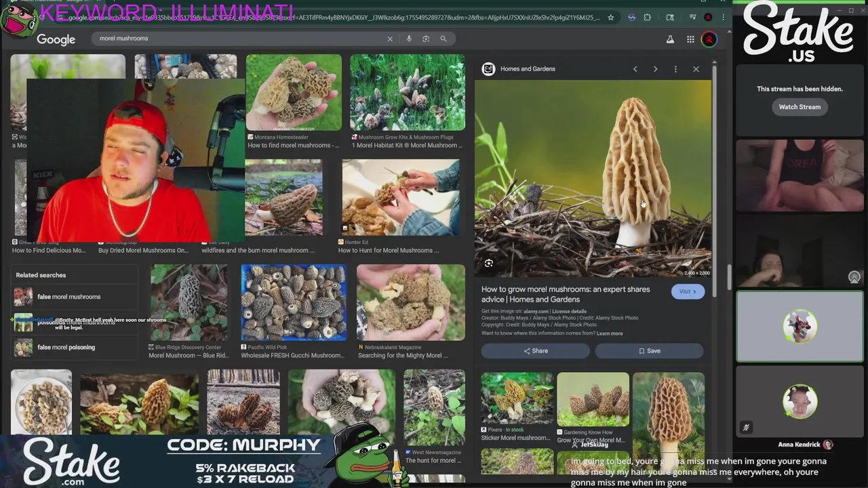Open Pixers Sticker Morel mushroom related image

[517, 399]
